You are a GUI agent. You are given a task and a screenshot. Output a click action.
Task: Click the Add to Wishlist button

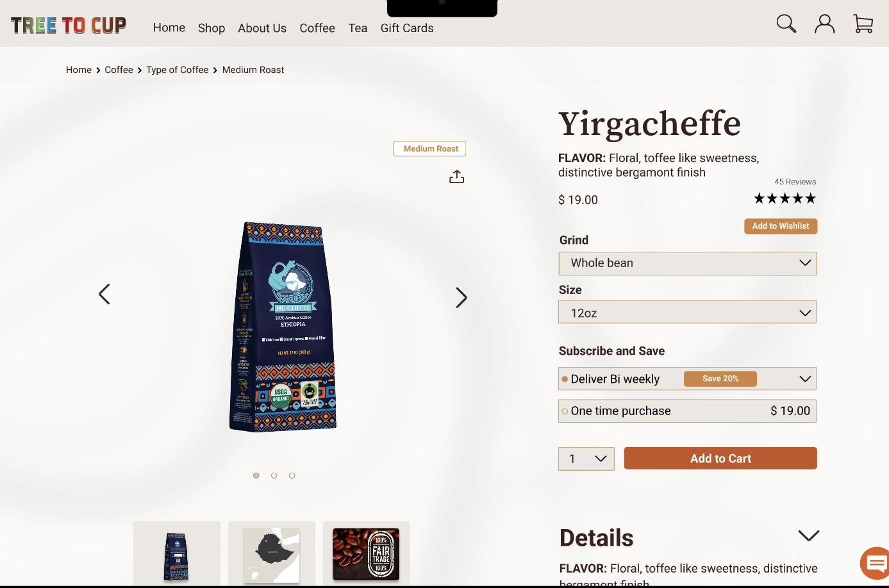(781, 226)
